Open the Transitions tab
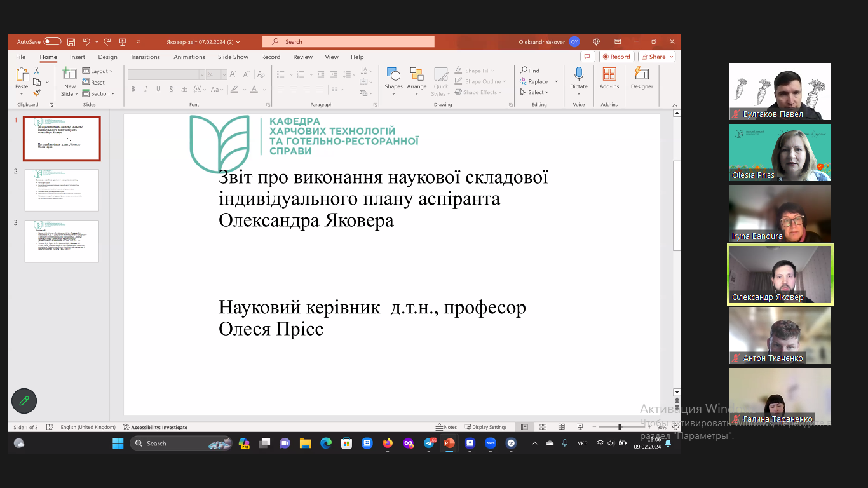Image resolution: width=868 pixels, height=488 pixels. (x=145, y=57)
